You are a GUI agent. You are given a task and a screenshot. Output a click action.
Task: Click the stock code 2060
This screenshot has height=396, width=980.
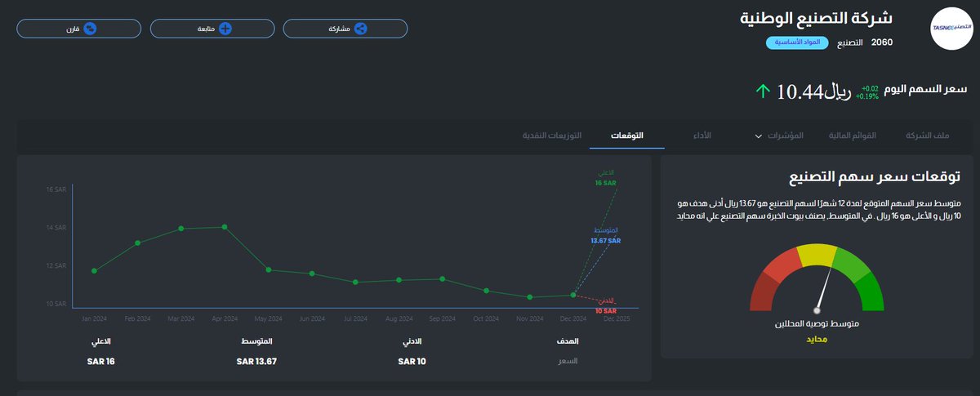pyautogui.click(x=882, y=42)
